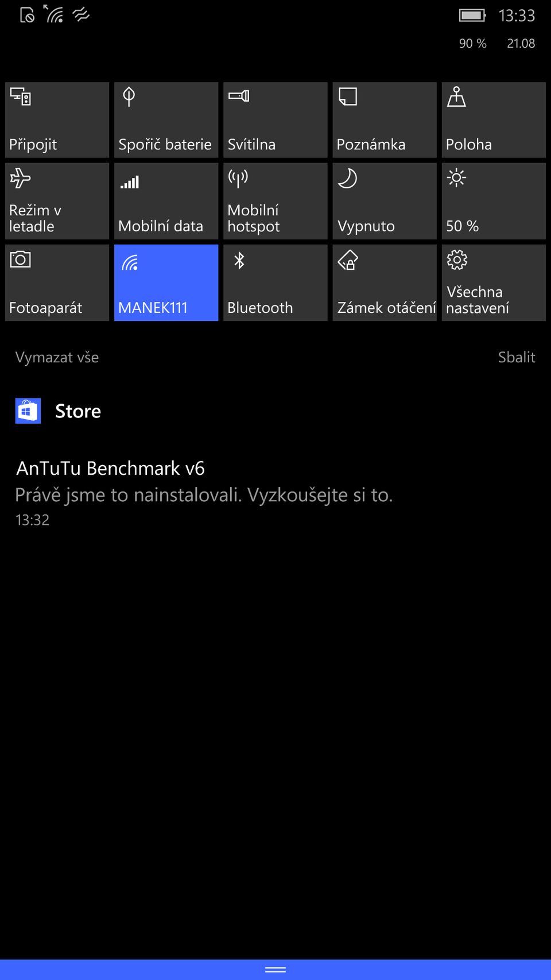Tap the Svítilna flashlight icon
Viewport: 551px width, 980px height.
coord(239,96)
